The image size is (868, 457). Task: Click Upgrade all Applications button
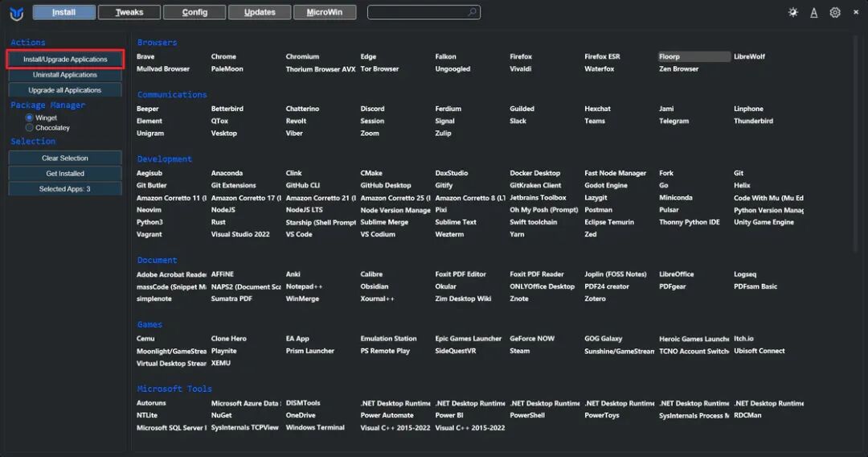tap(65, 90)
